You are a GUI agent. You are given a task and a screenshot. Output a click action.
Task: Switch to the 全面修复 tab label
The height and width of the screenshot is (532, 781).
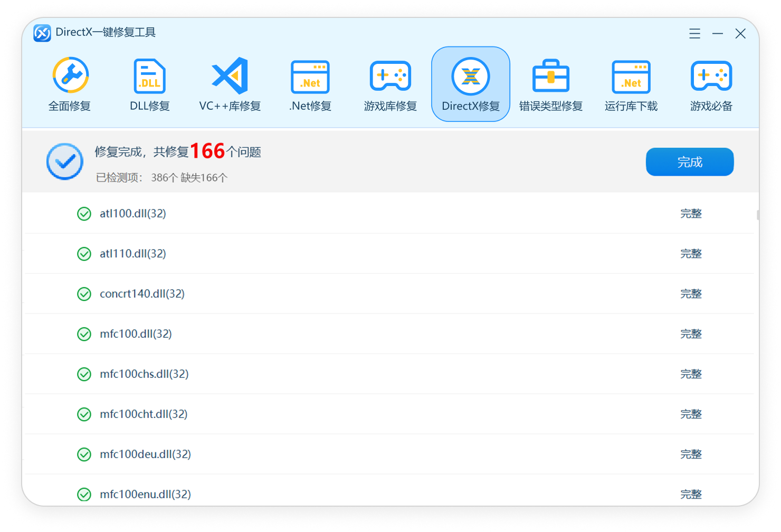(70, 106)
